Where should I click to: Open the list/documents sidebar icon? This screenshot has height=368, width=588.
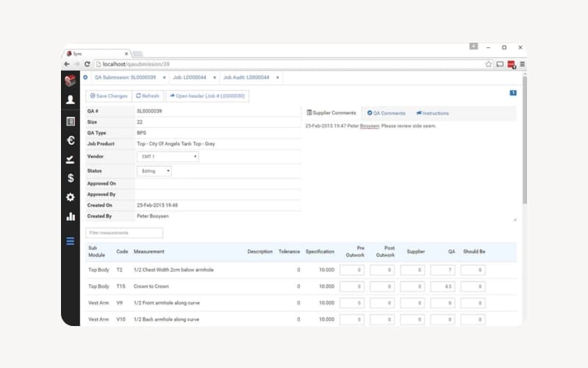coord(70,121)
